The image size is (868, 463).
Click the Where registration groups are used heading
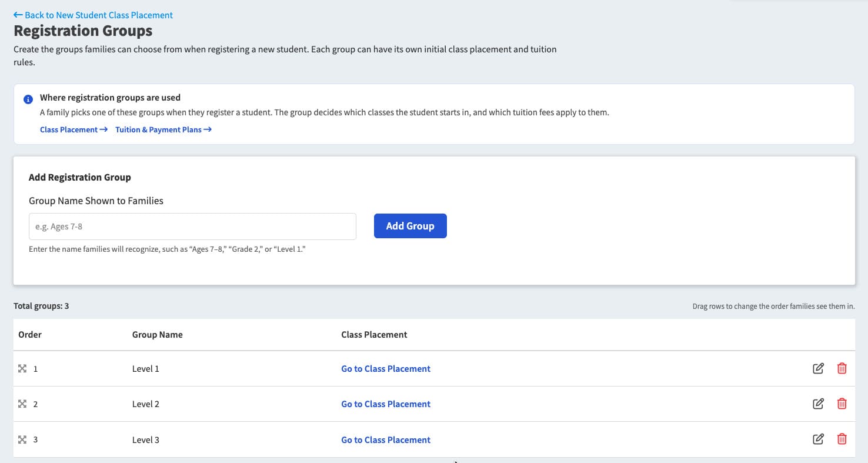(x=110, y=98)
